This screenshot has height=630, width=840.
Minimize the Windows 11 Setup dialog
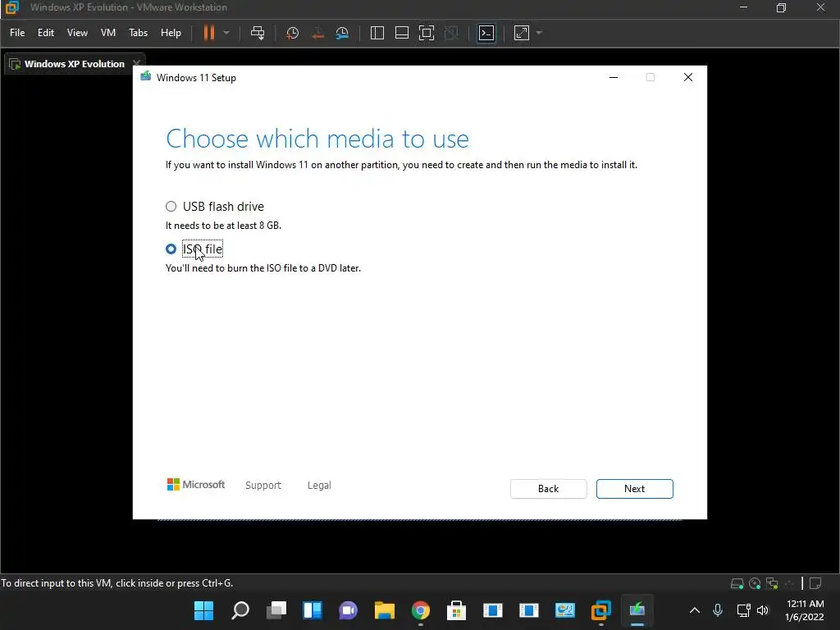coord(614,78)
